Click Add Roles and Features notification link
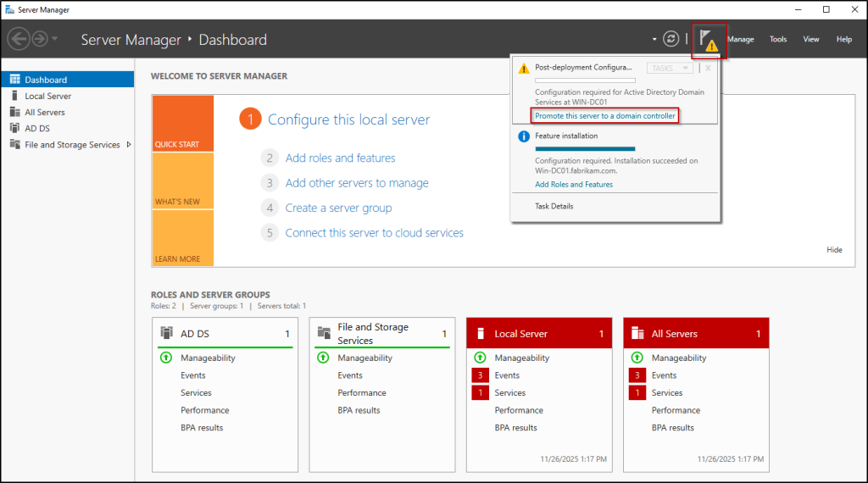The height and width of the screenshot is (483, 868). coord(574,185)
